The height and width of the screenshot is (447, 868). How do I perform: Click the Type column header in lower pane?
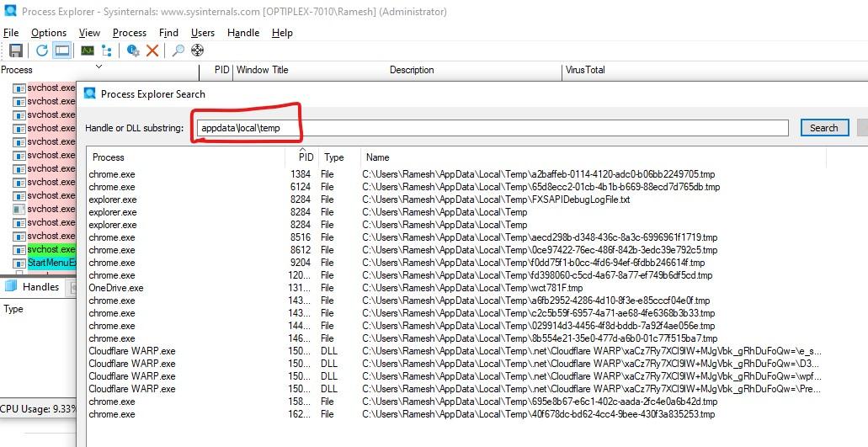[13, 309]
